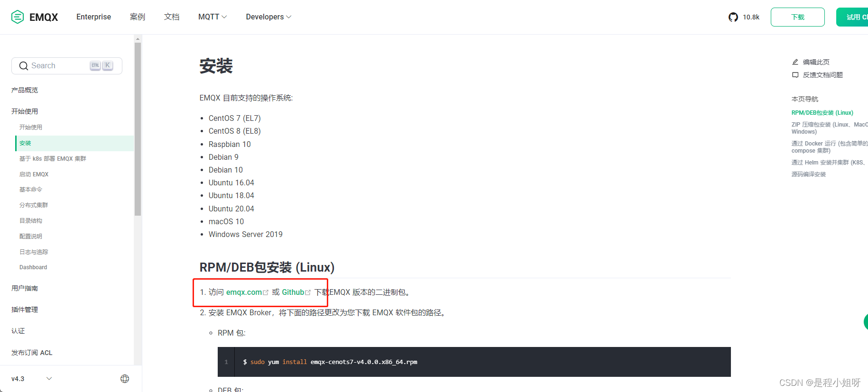
Task: Click the feedback speech bubble icon
Action: [795, 75]
